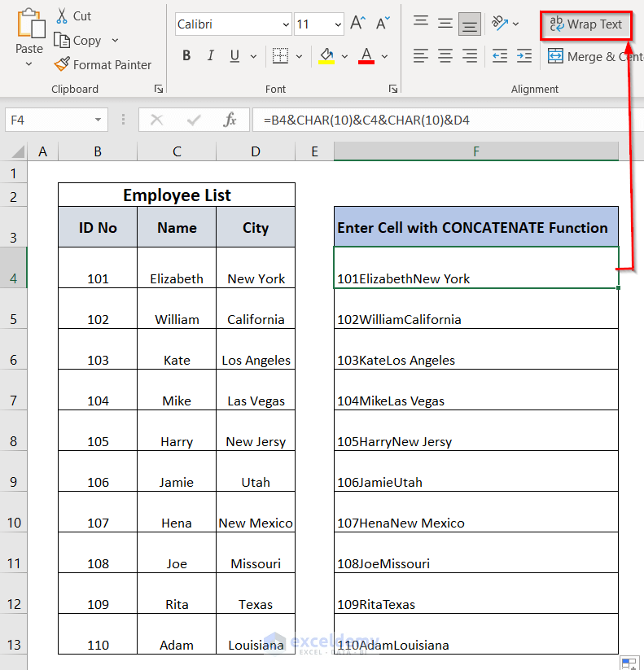Activate the Format Painter brush
644x670 pixels.
tap(62, 64)
